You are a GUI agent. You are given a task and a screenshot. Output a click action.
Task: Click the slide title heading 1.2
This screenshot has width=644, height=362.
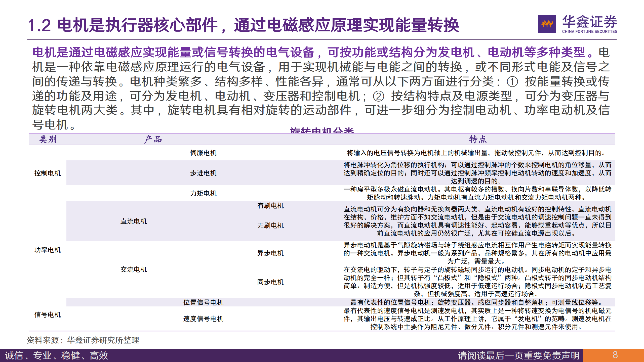click(243, 25)
